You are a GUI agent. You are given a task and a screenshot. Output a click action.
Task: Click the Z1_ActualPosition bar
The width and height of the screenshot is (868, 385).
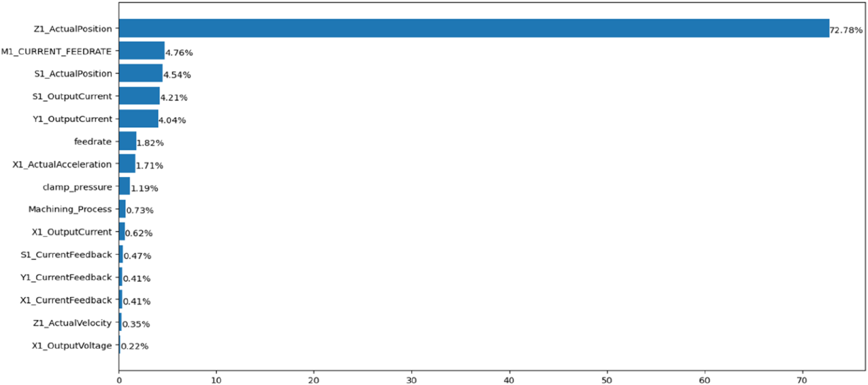[x=474, y=28]
